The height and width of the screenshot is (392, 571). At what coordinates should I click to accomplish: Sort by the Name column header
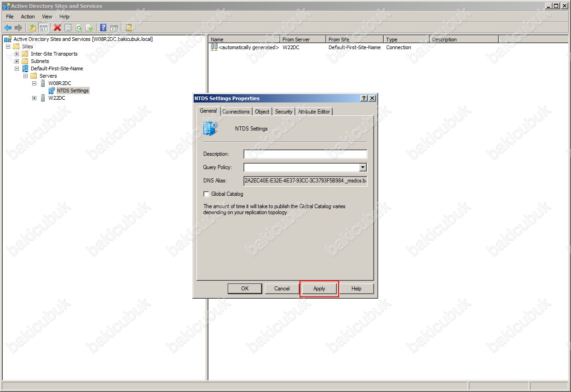click(x=244, y=40)
